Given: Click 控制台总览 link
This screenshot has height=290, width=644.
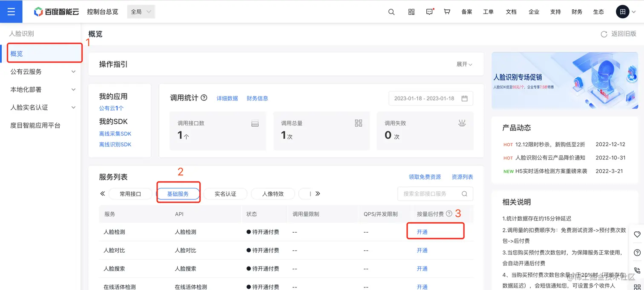Looking at the screenshot, I should [103, 12].
